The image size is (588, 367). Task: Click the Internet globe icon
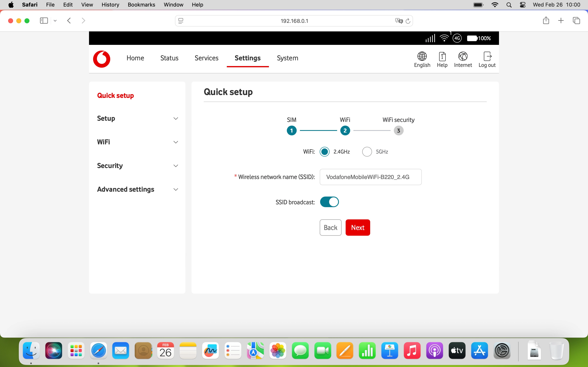[463, 56]
